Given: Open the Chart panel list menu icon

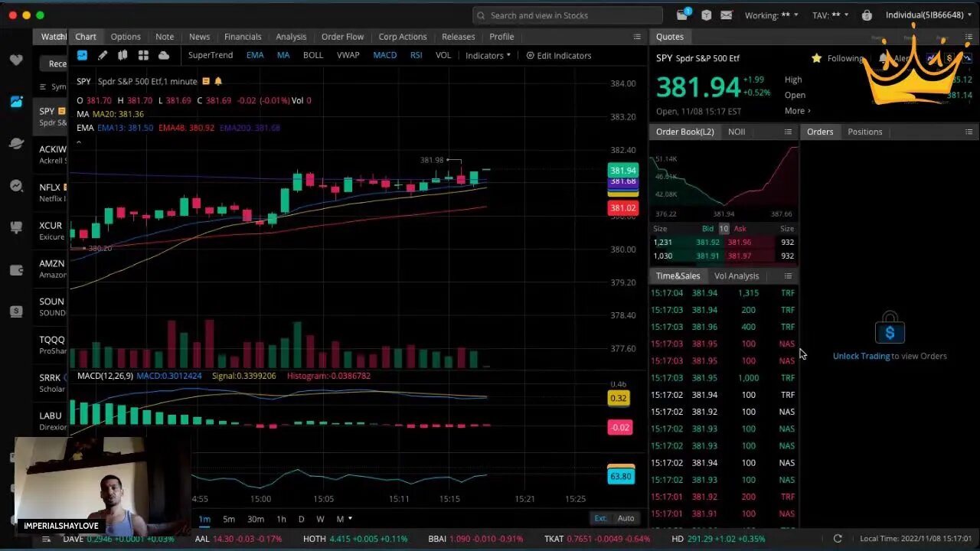Looking at the screenshot, I should (x=637, y=37).
